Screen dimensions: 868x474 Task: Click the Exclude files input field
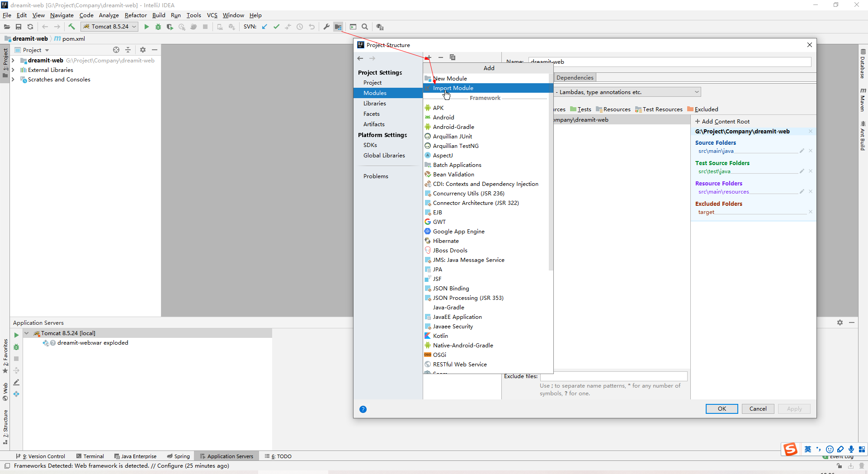click(614, 376)
